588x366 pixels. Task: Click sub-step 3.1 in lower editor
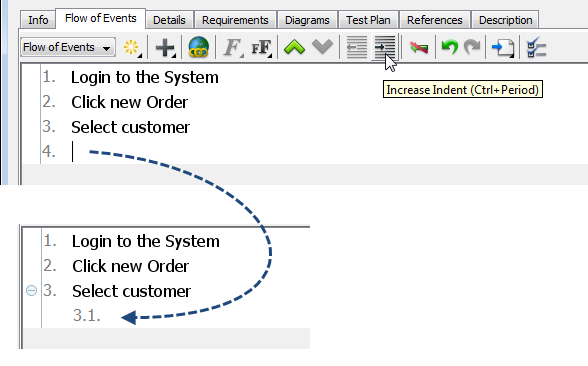coord(87,315)
